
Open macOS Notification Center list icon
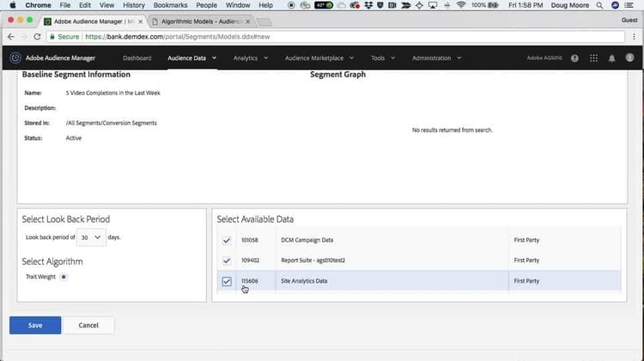coord(629,5)
